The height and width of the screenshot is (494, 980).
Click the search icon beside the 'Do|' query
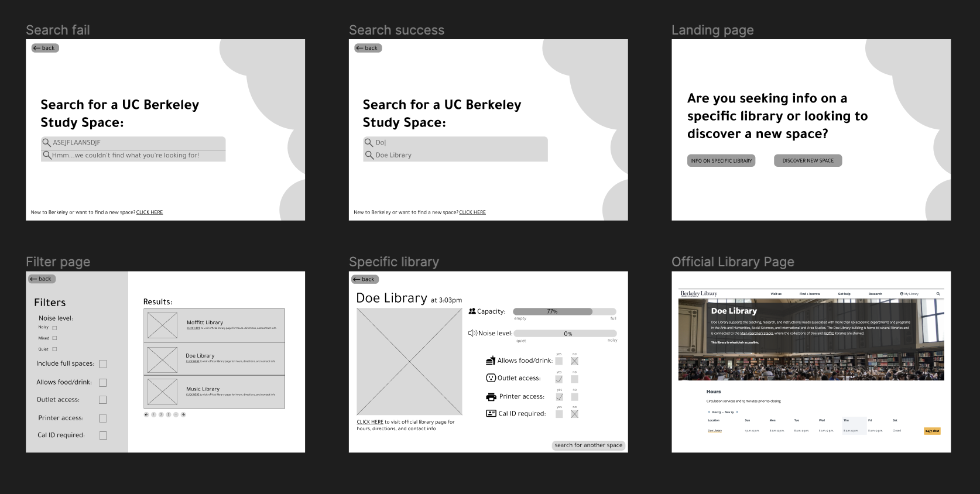coord(369,142)
